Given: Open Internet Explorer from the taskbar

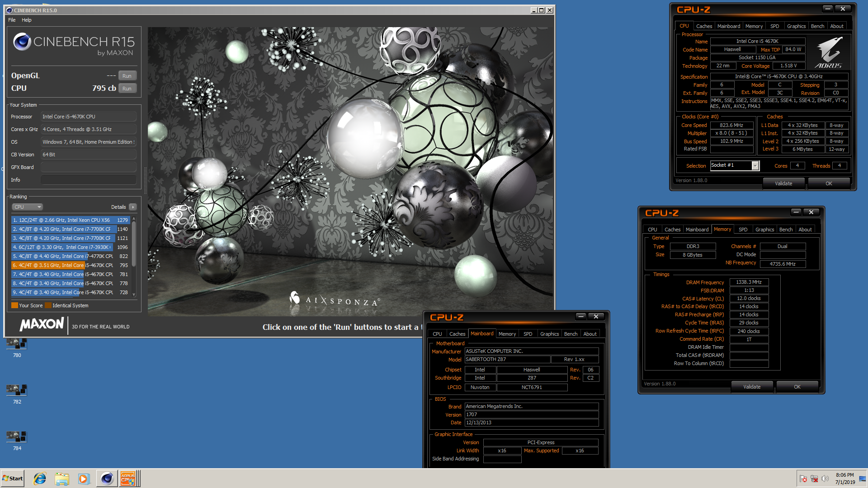Looking at the screenshot, I should (40, 479).
